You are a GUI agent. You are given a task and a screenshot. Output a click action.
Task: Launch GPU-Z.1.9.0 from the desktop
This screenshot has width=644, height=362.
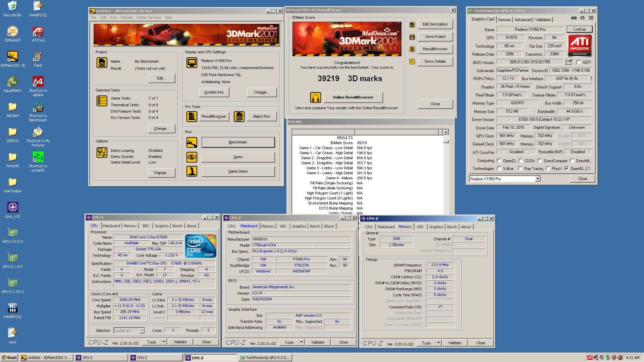coord(12,260)
